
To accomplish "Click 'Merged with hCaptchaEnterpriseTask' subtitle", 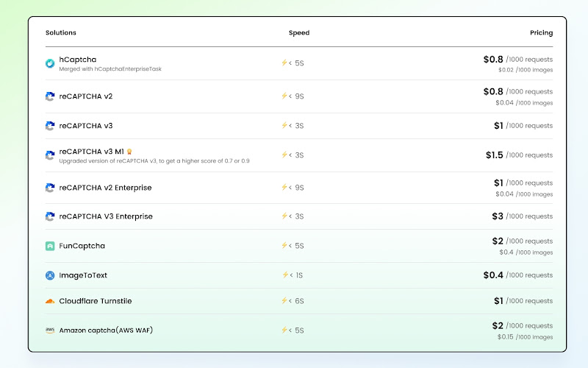I will 110,69.
